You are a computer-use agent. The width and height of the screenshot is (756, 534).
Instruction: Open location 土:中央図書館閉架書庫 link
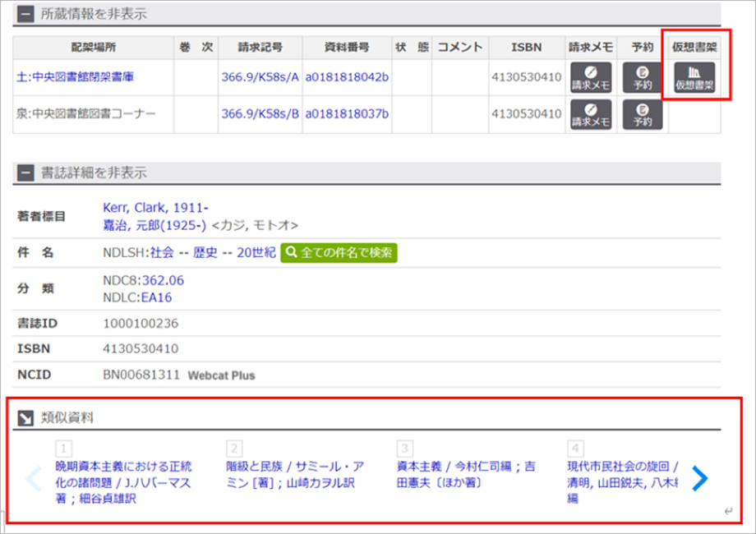tap(75, 77)
